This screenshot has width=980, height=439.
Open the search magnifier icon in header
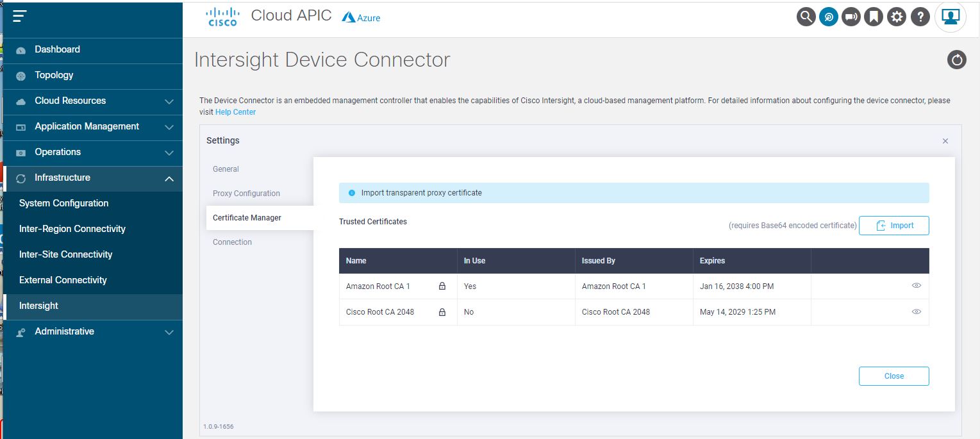[806, 17]
